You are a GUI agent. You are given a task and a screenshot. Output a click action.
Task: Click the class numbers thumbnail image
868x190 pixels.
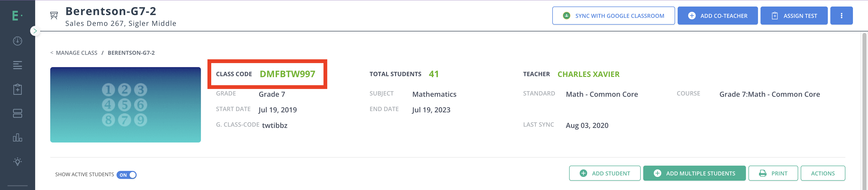tap(125, 105)
